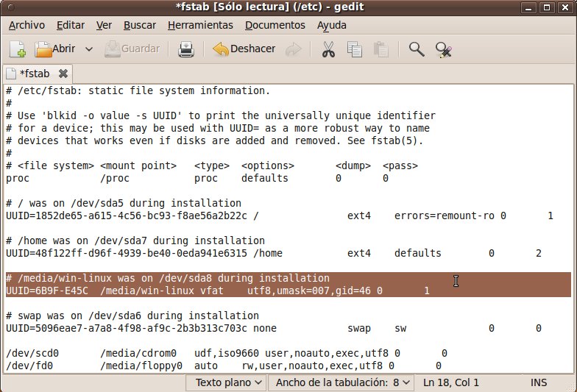Viewport: 577px width, 392px height.
Task: Open the Buscar menu
Action: [140, 25]
